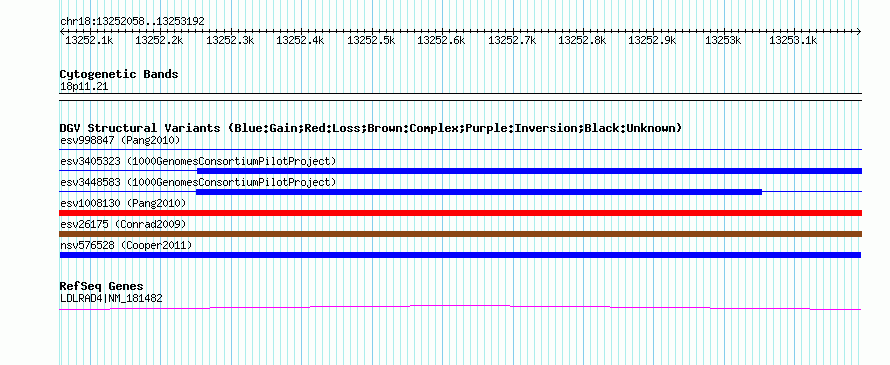The height and width of the screenshot is (365, 890).
Task: Open the esv26175 (Conrad2009) label
Action: [x=123, y=224]
